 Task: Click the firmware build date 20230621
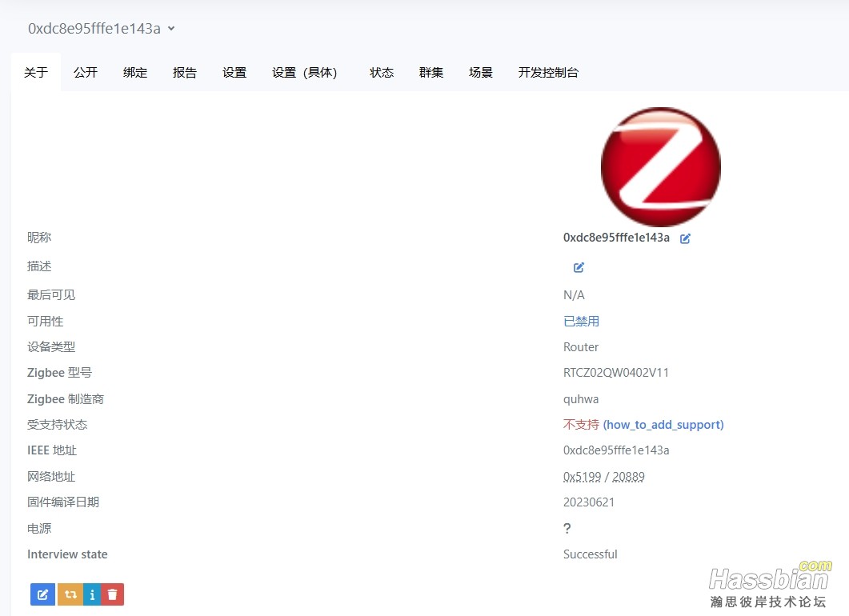click(589, 502)
